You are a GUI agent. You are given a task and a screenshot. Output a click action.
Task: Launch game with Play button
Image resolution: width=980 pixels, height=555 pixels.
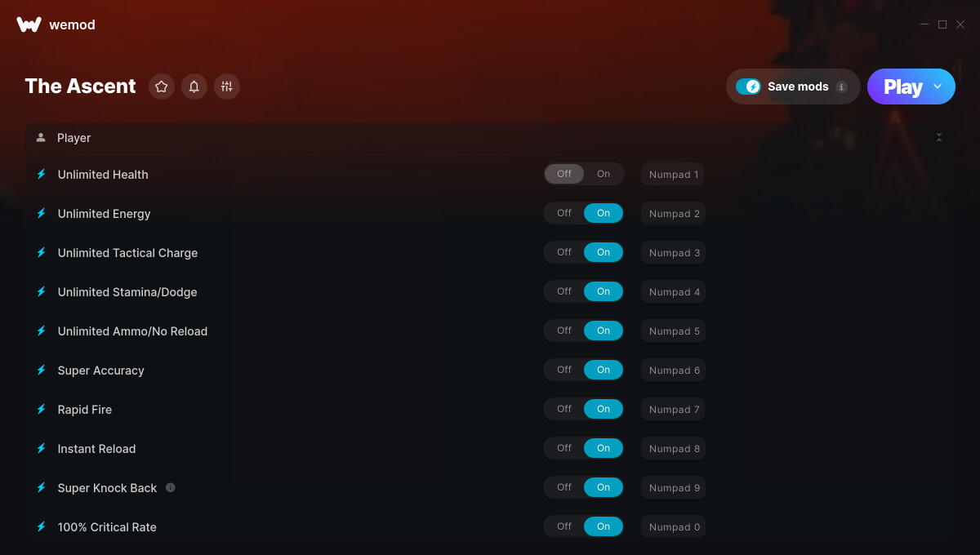[902, 87]
